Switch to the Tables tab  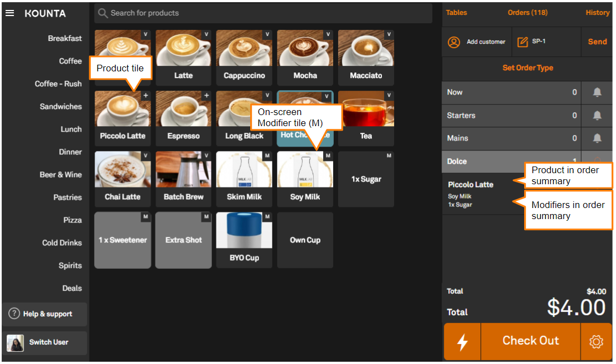point(456,13)
